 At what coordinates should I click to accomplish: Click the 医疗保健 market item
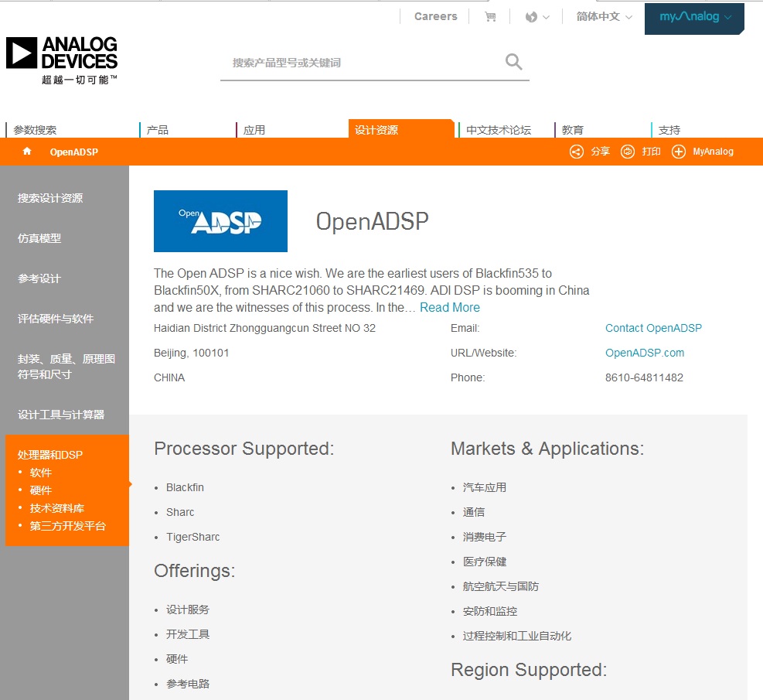pos(485,562)
